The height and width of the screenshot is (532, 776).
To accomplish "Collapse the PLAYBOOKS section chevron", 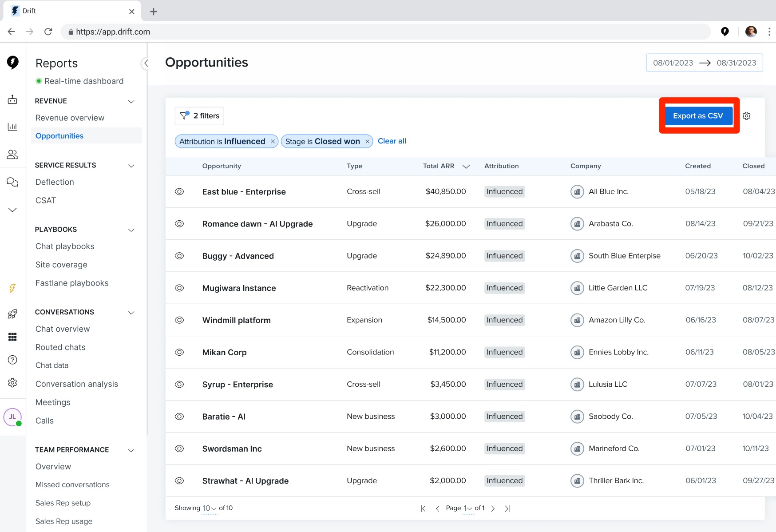I will 131,230.
